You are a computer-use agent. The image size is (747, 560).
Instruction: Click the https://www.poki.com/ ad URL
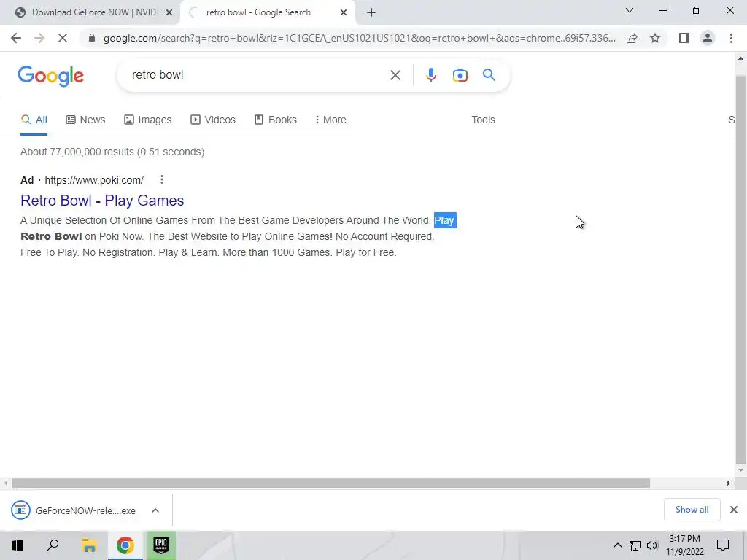point(94,180)
